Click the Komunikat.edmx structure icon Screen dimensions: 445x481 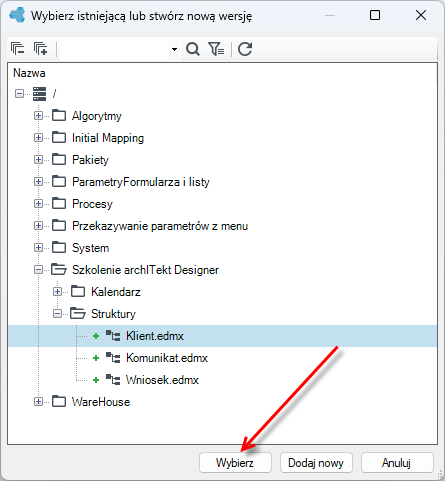[x=113, y=358]
